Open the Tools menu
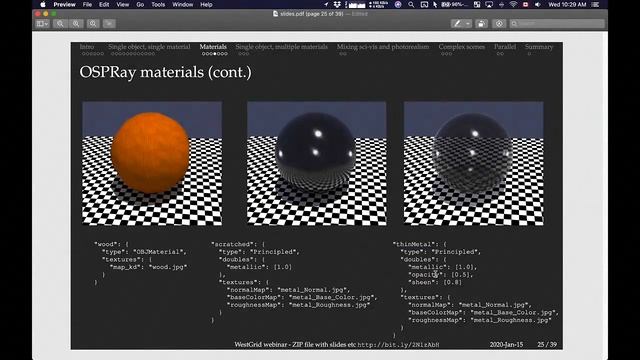This screenshot has width=640, height=360. [158, 4]
